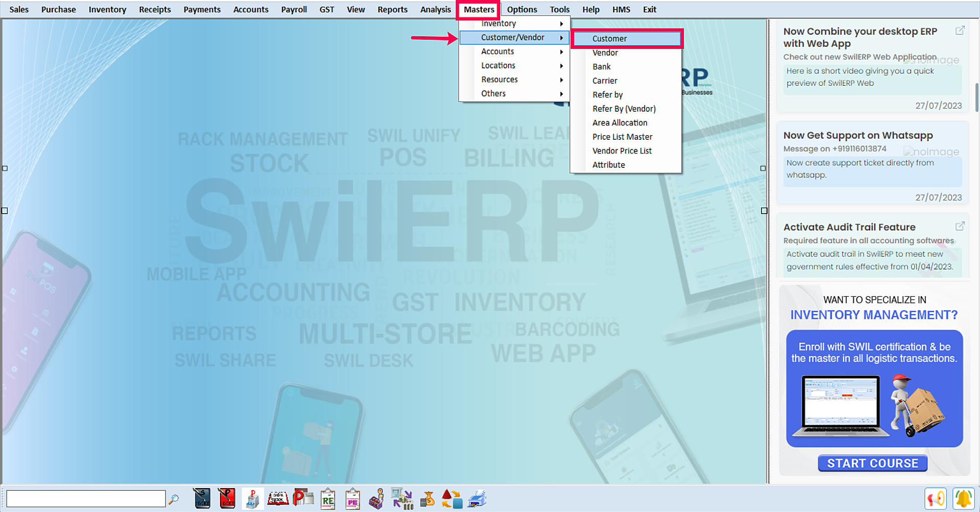Viewport: 980px width, 512px height.
Task: Click the bank transfer arrows icon
Action: 402,499
